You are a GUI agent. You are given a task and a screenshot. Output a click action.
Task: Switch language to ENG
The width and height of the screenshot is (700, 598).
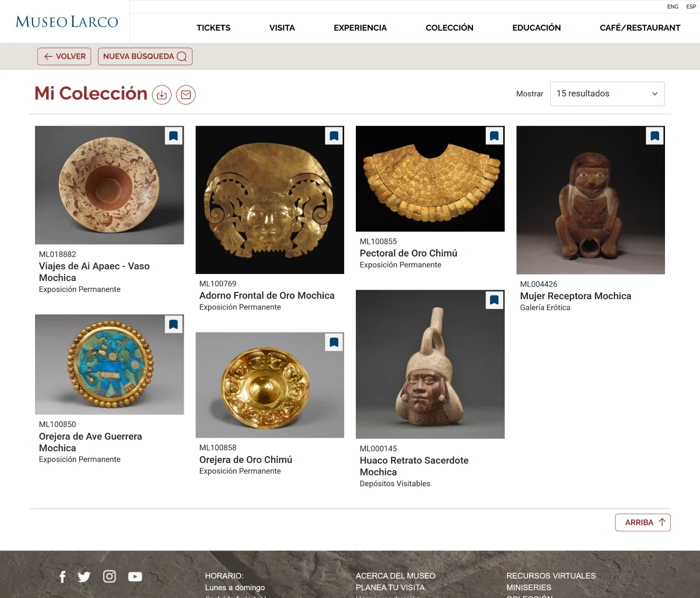tap(673, 6)
